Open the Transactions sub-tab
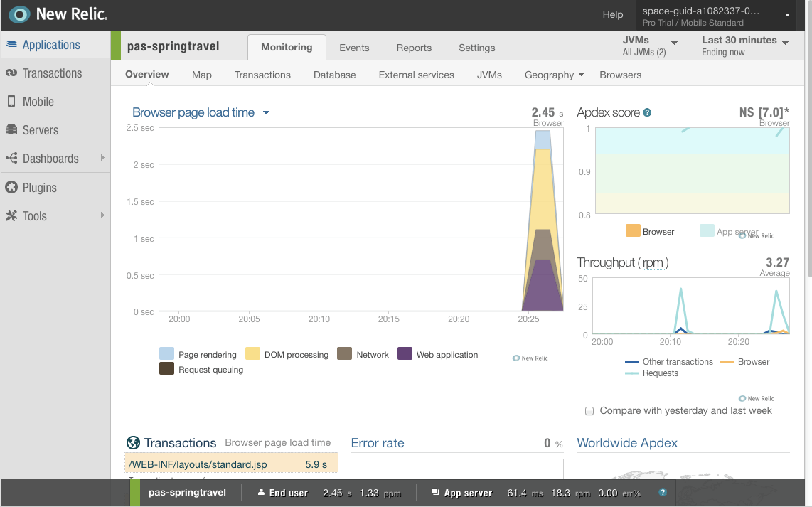The height and width of the screenshot is (507, 812). [262, 75]
